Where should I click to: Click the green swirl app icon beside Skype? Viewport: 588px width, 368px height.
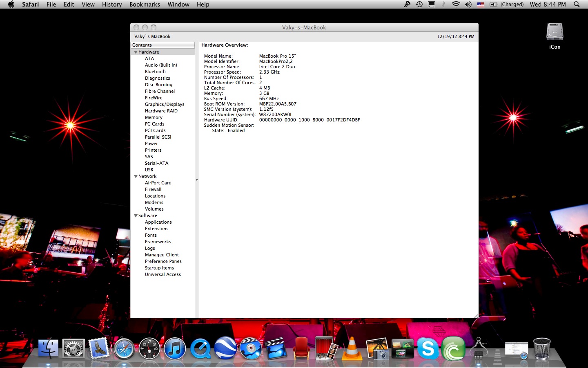453,349
